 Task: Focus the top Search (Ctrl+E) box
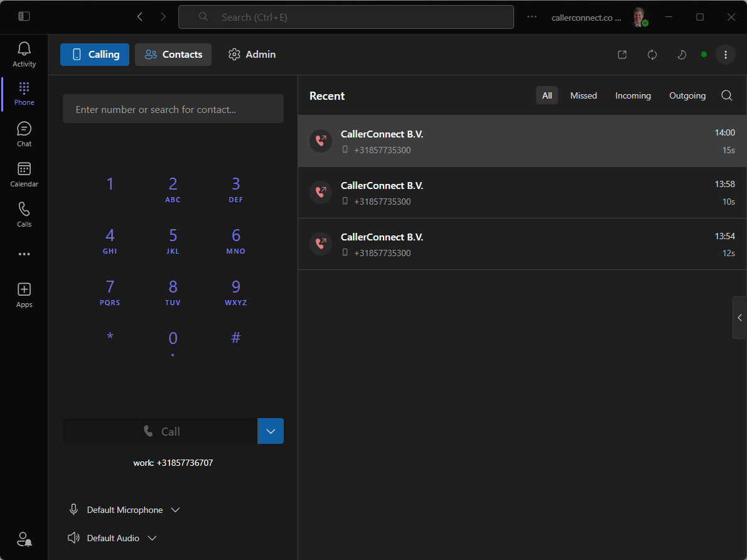click(x=346, y=17)
